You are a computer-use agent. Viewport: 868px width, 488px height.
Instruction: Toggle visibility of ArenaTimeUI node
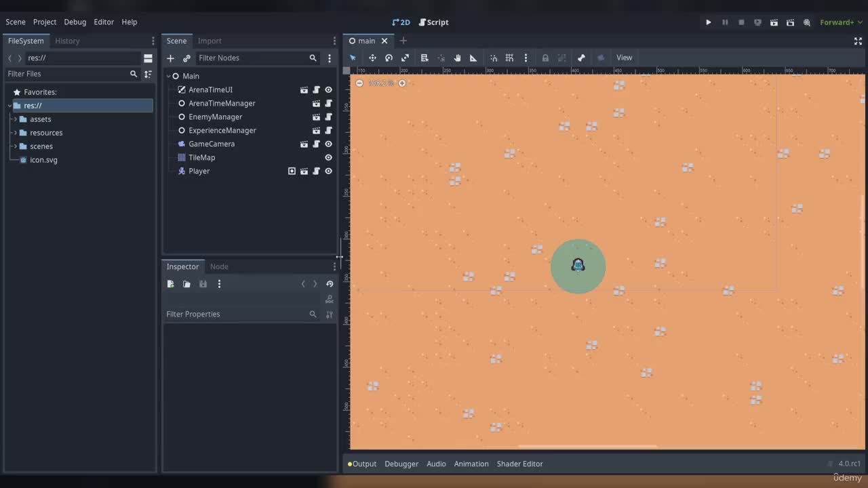pos(328,89)
